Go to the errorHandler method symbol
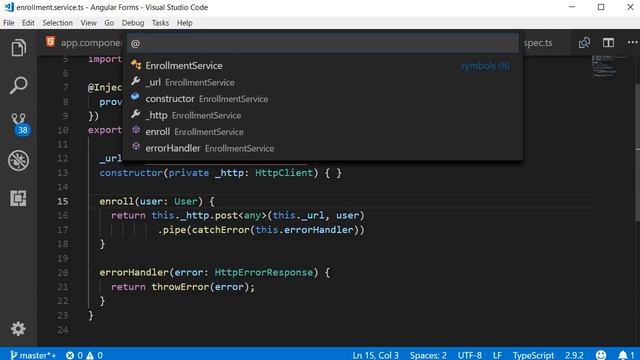This screenshot has height=360, width=640. coord(322,148)
